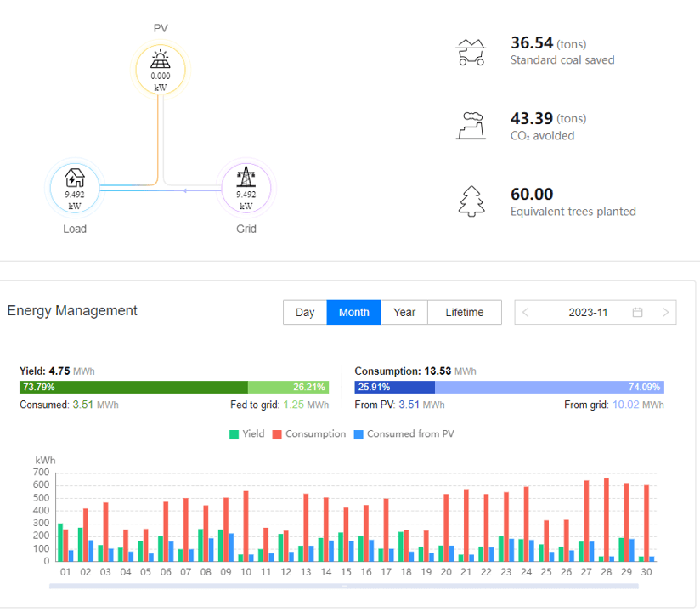Click the Equivalent trees planted caption

(x=573, y=212)
